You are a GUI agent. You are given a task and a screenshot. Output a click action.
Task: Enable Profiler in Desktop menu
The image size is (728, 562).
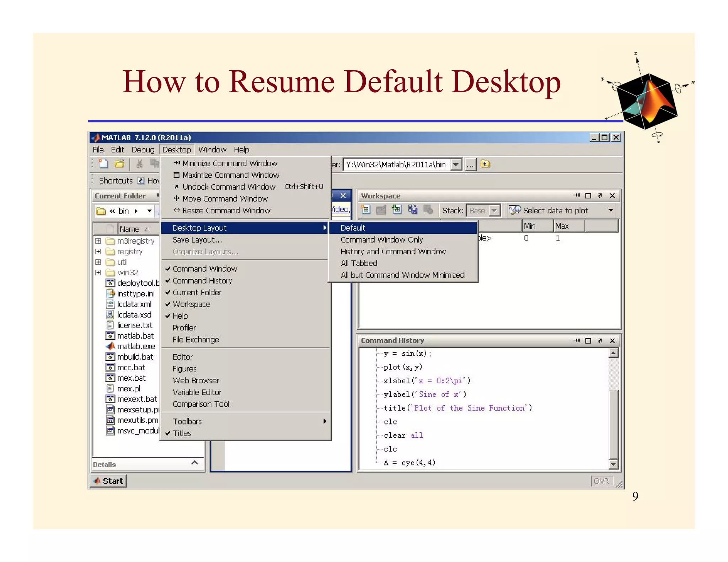pyautogui.click(x=245, y=328)
